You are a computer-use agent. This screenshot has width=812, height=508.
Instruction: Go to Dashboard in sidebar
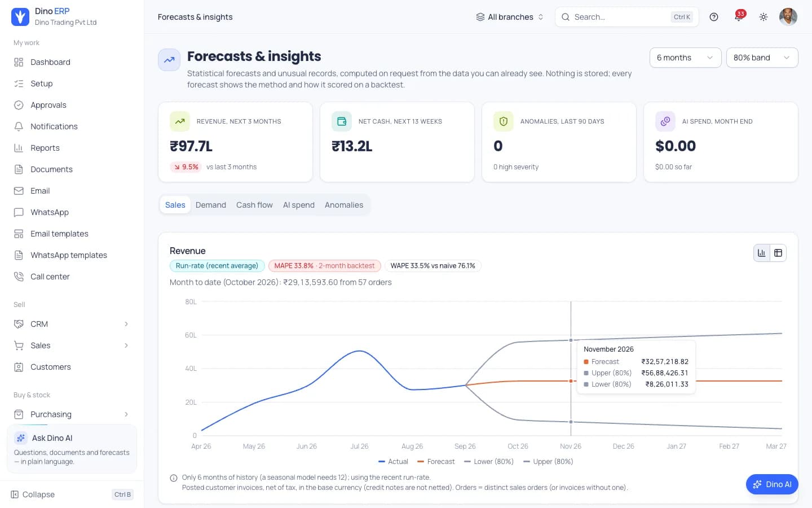72,62
